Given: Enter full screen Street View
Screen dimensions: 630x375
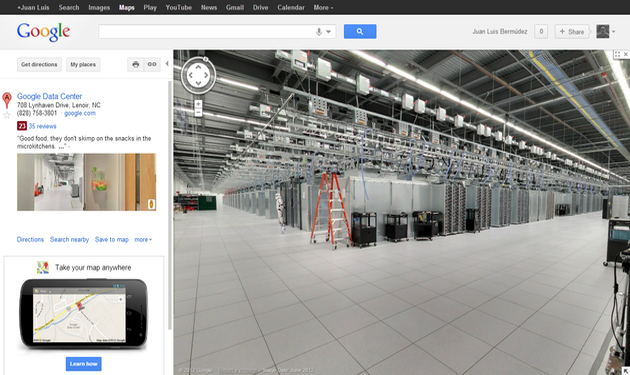Looking at the screenshot, I should pos(618,54).
